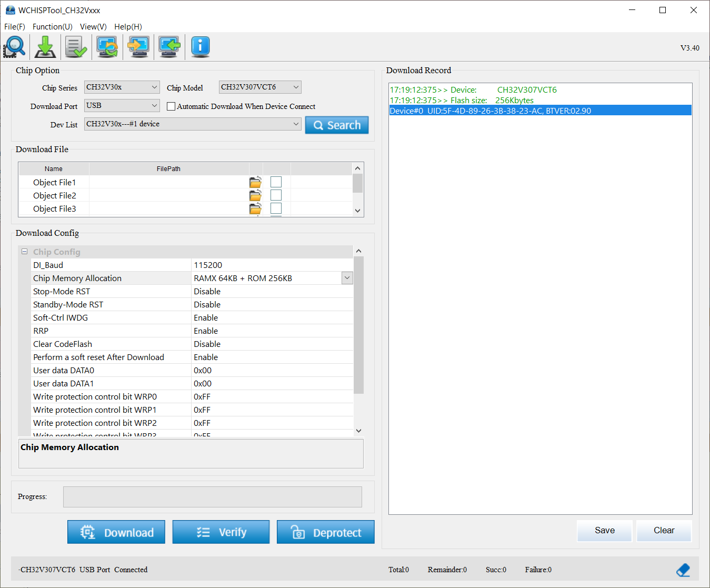Click the verify document checkmark toolbar icon
The image size is (710, 588).
click(76, 47)
